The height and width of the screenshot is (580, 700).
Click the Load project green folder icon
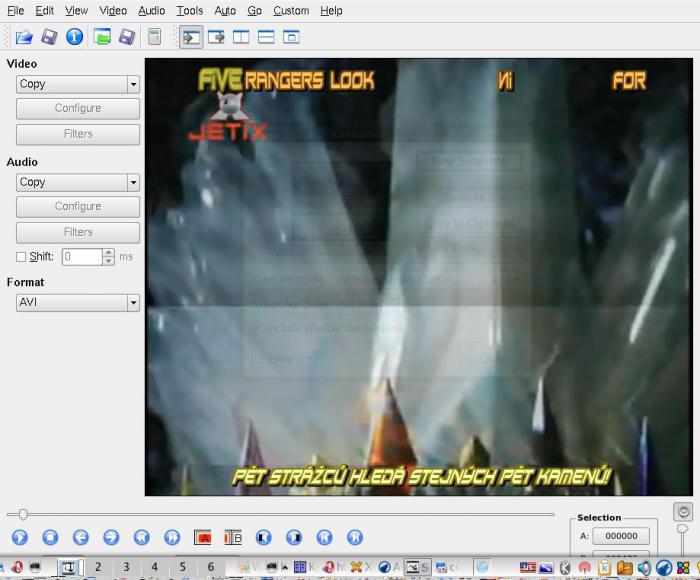click(x=102, y=37)
